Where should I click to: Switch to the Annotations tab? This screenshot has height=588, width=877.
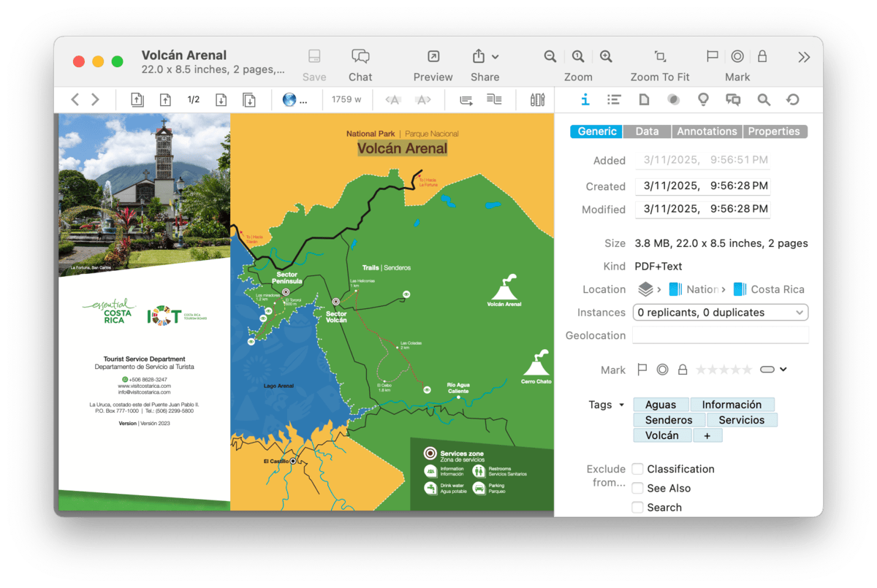pos(706,131)
